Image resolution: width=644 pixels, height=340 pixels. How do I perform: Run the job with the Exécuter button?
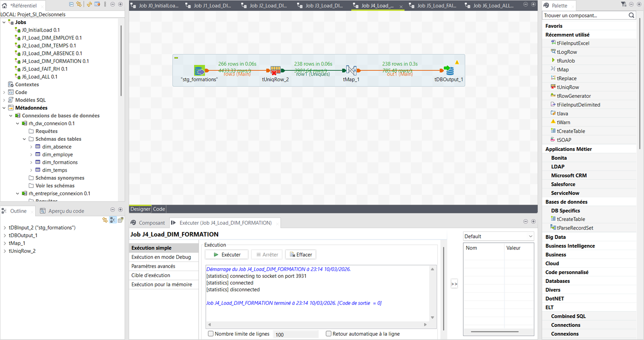click(x=227, y=254)
